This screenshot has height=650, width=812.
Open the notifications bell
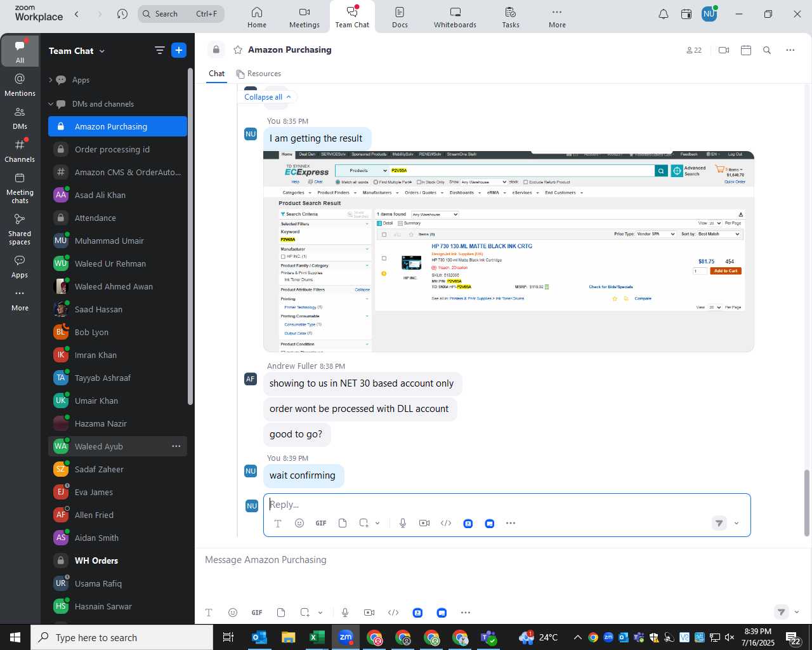pos(664,14)
